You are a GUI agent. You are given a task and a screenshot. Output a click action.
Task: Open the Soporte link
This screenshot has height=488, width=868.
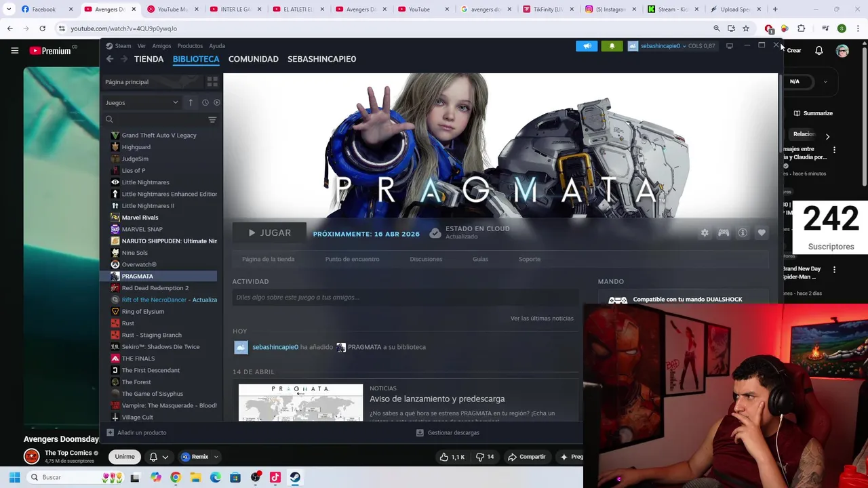point(530,259)
